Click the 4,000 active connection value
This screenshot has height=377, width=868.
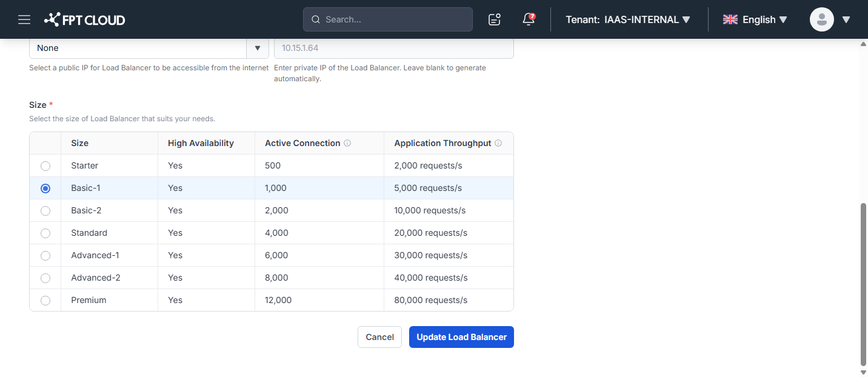point(276,233)
